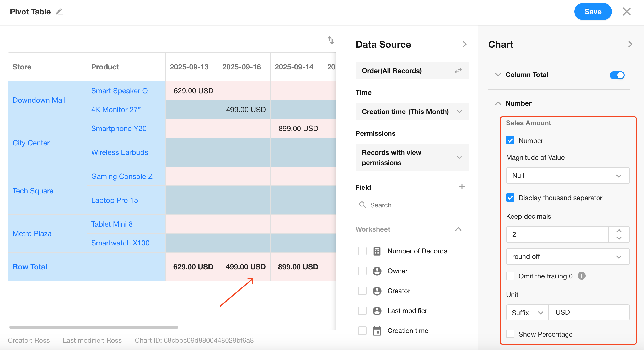Click the swap data source icon beside Order
Image resolution: width=644 pixels, height=350 pixels.
(x=458, y=71)
